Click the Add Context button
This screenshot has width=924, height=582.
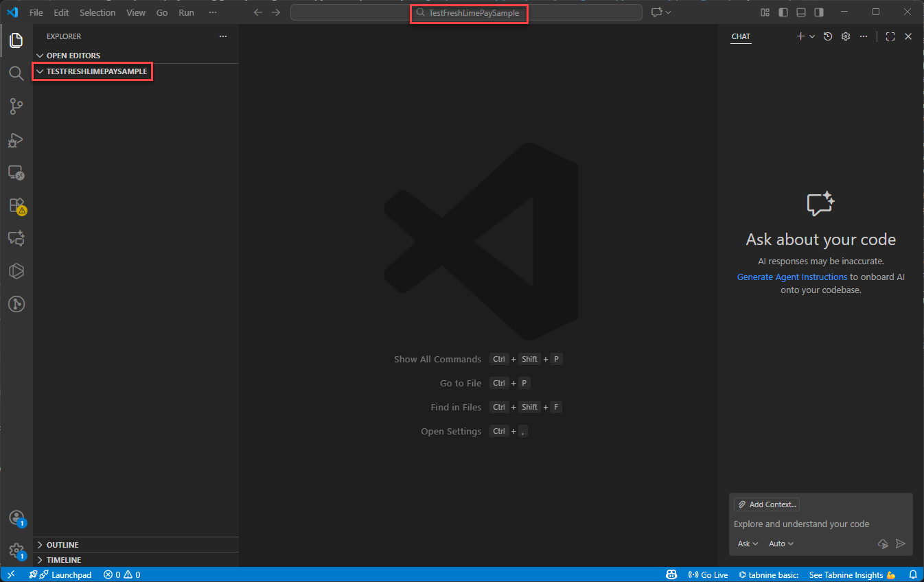pos(767,504)
